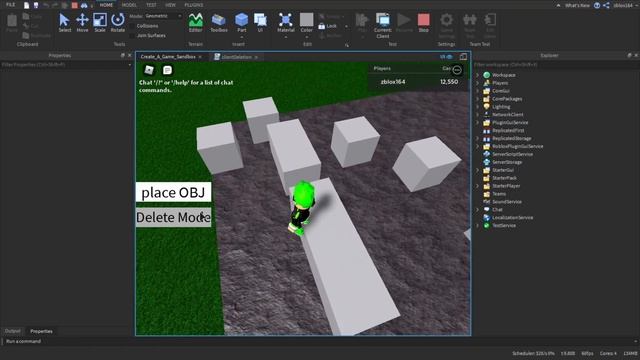Click the Filter Properties search field

coord(66,64)
